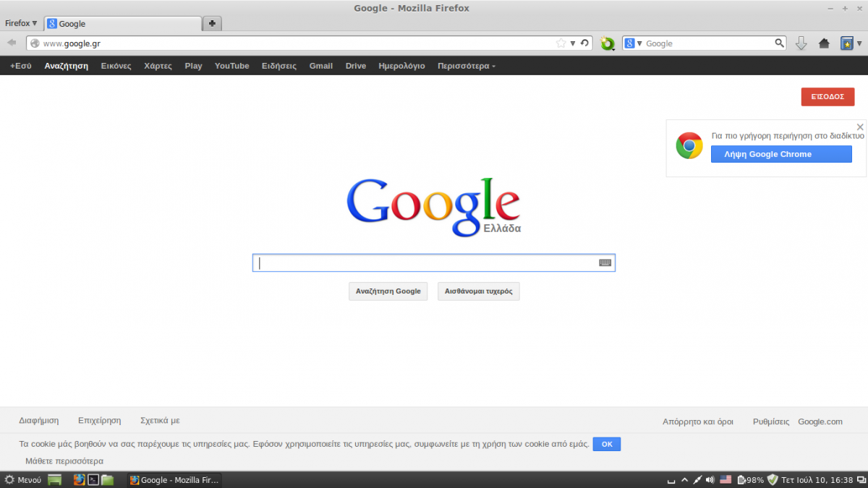868x488 pixels.
Task: Open the Ρυθμίσεις footer link
Action: [x=771, y=421]
